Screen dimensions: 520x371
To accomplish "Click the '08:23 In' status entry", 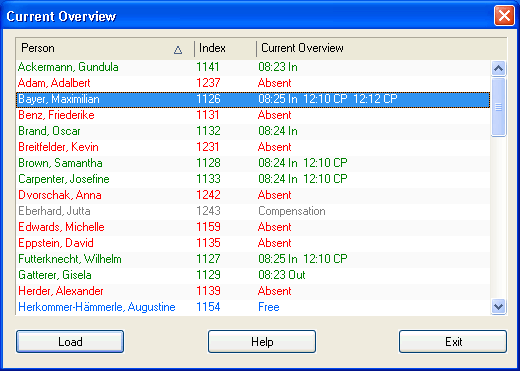I will point(278,67).
